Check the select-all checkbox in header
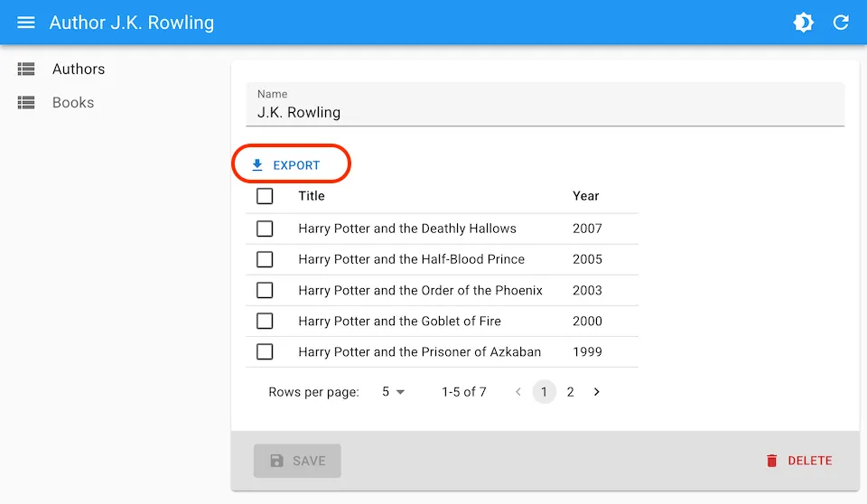Screen dimensions: 867x504 pos(265,196)
